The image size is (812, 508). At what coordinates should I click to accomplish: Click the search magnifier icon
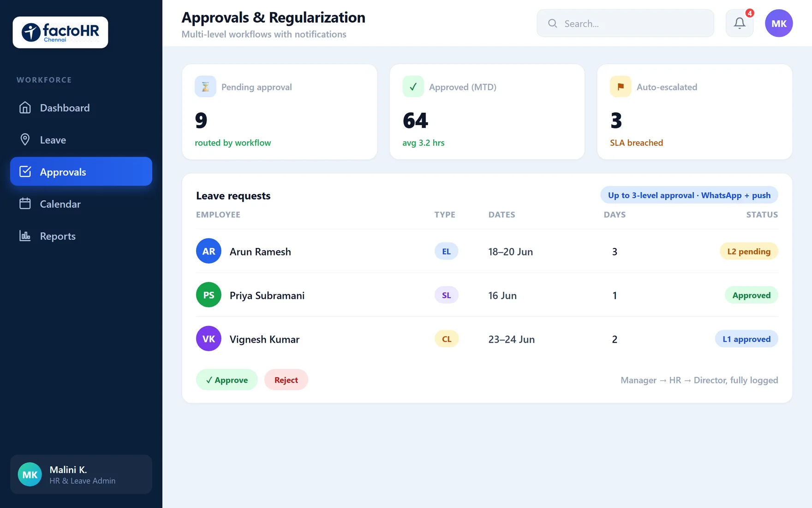coord(552,23)
